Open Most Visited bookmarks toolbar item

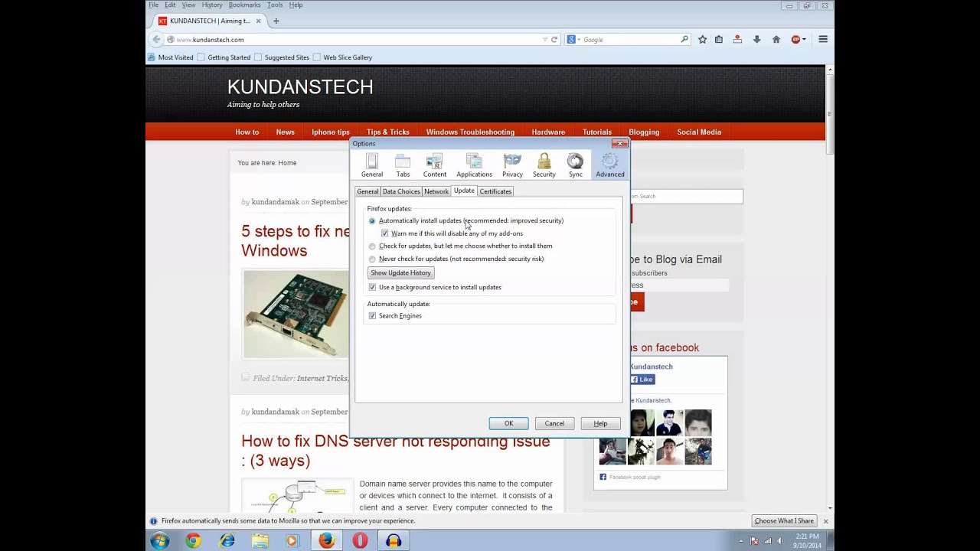pyautogui.click(x=171, y=57)
